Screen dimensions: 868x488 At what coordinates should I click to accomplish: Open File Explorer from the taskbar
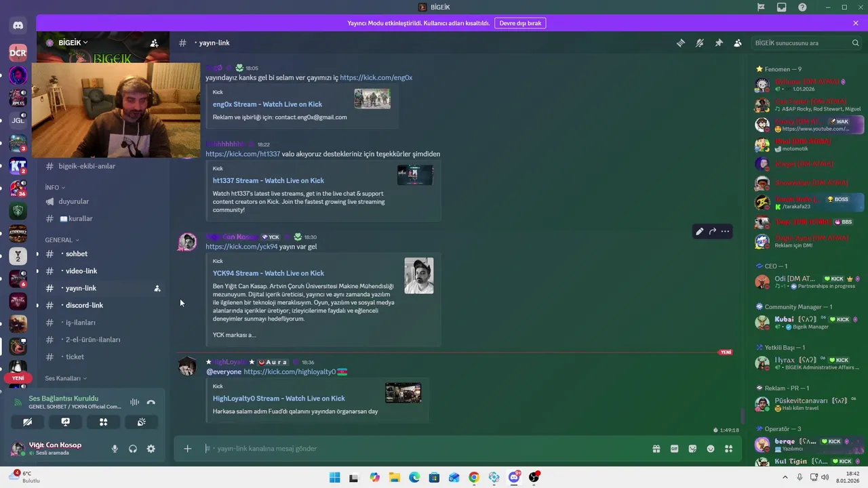pos(395,477)
